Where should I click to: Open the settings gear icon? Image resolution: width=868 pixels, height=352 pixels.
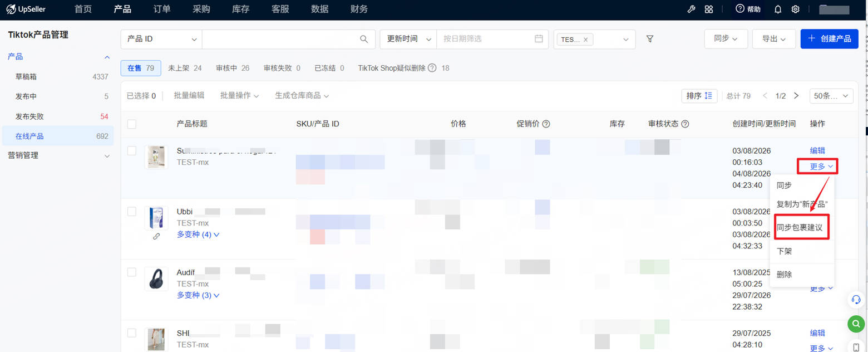pos(796,9)
